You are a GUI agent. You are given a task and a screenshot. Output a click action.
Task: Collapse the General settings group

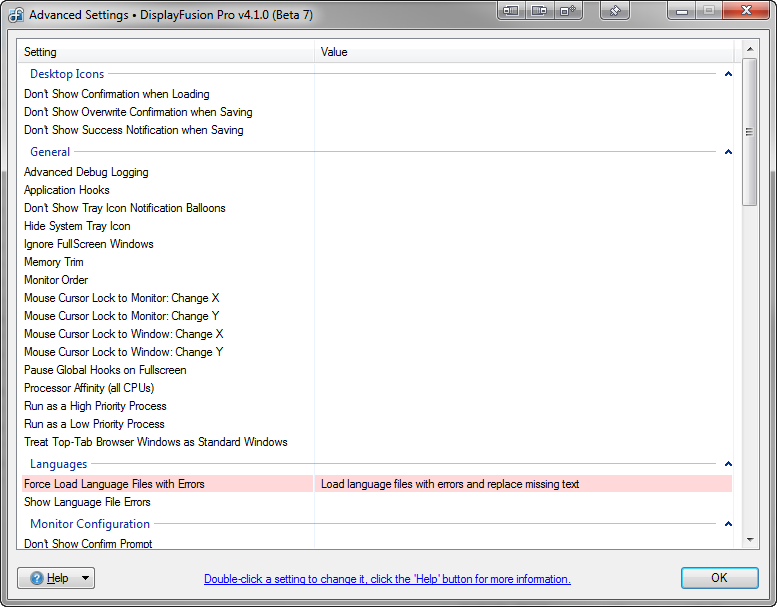click(728, 152)
